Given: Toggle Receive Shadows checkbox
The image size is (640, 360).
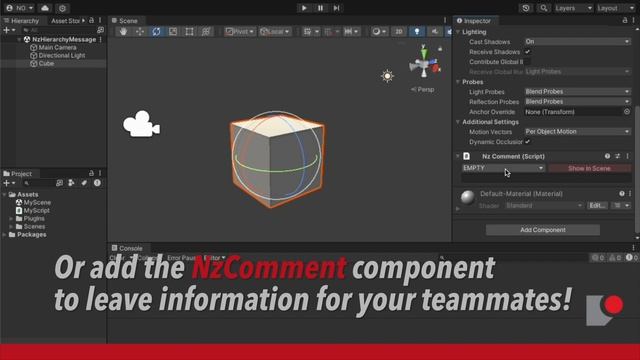Looking at the screenshot, I should 527,52.
